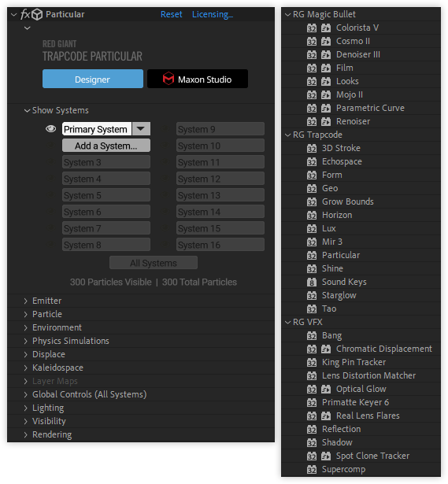Click the 32-bit icon beside Denoiser III
The width and height of the screenshot is (448, 484).
[x=312, y=55]
